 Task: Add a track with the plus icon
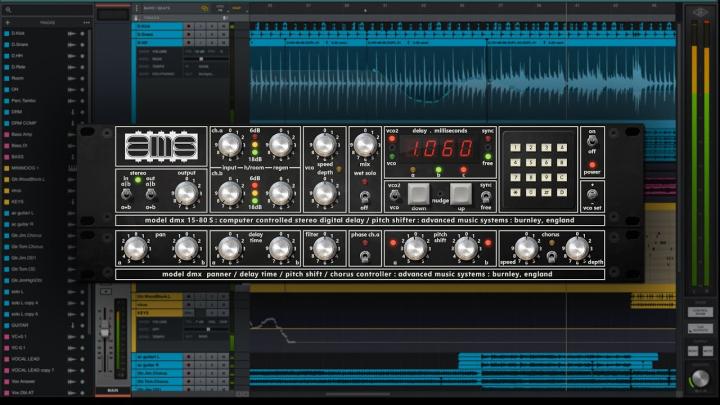pyautogui.click(x=7, y=22)
